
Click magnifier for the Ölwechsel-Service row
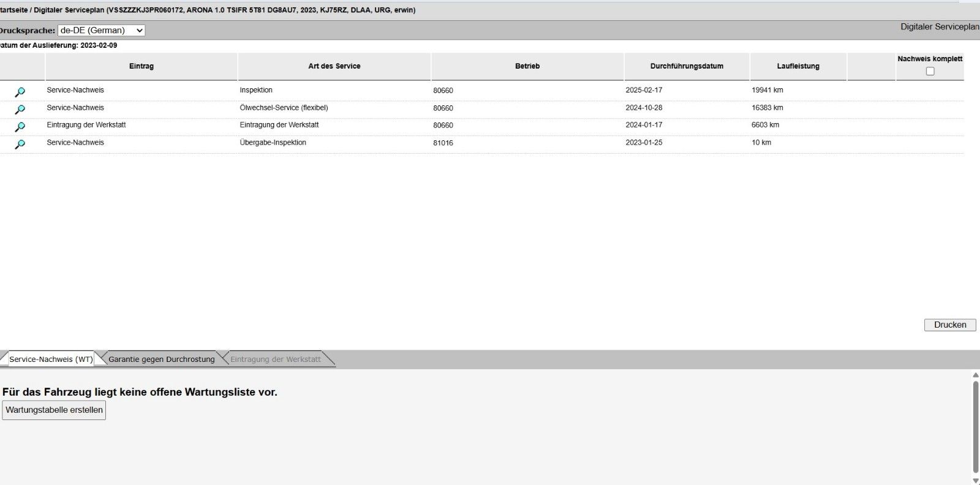(20, 110)
